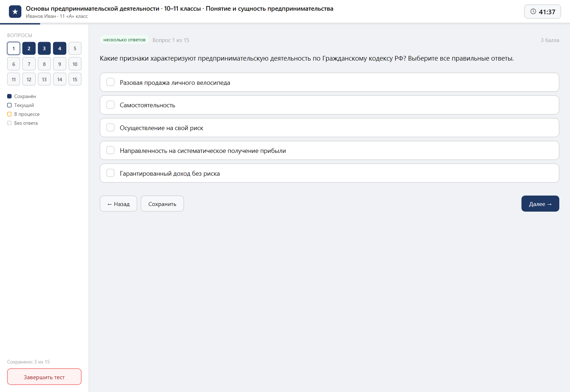
Task: Click the 'несколько ответов' tag
Action: coord(124,40)
